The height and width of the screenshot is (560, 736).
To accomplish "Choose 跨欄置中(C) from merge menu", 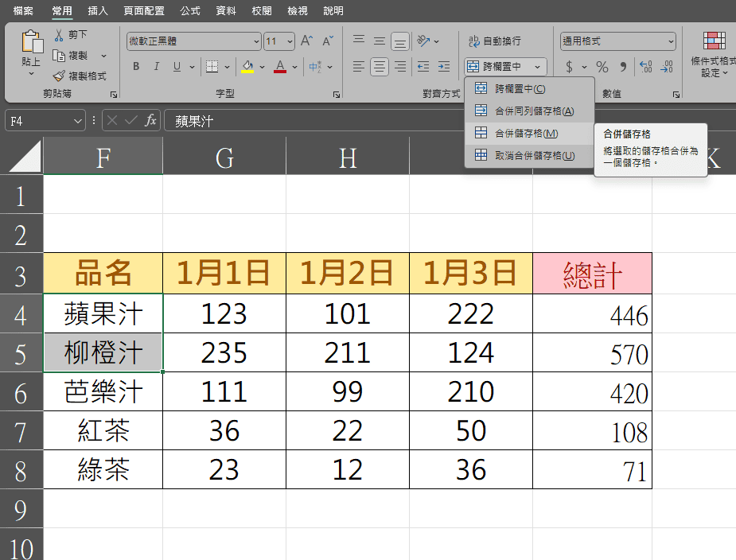I will click(x=529, y=89).
